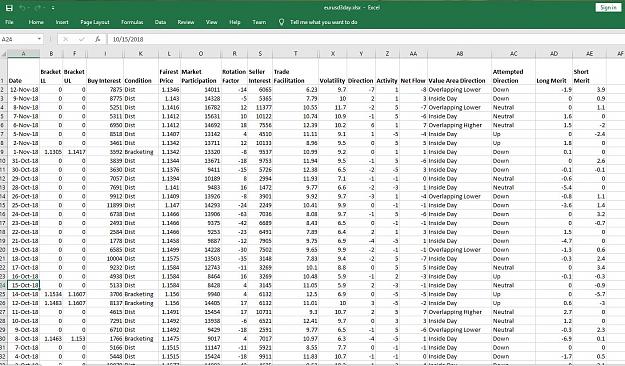The width and height of the screenshot is (625, 366).
Task: Click Bracketing cell in 1-Nov-18 row
Action: tap(141, 152)
